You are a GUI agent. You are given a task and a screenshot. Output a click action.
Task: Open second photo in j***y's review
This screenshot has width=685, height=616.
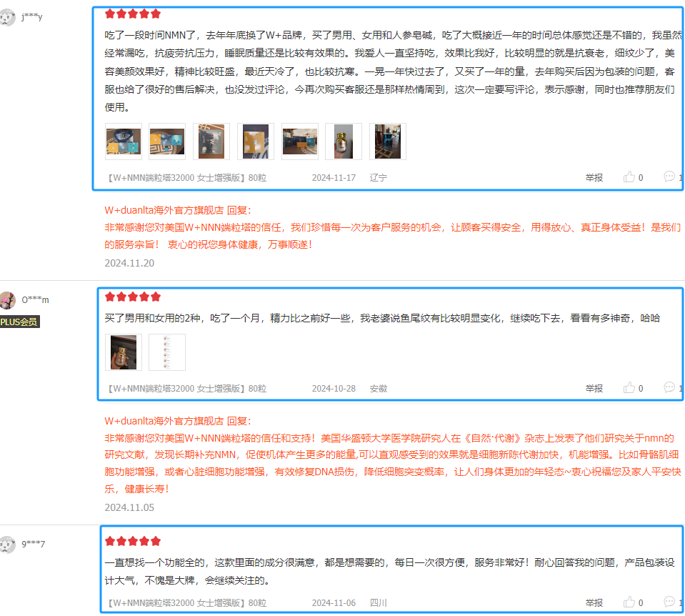[167, 141]
